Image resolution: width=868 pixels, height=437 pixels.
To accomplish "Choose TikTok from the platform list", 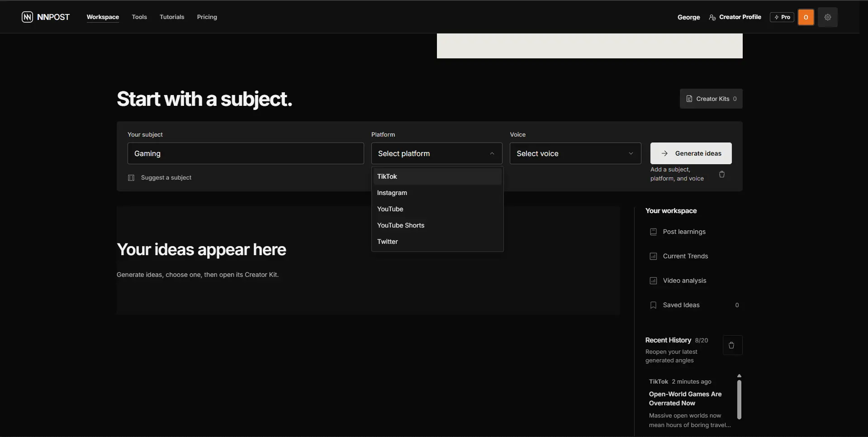I will [437, 176].
